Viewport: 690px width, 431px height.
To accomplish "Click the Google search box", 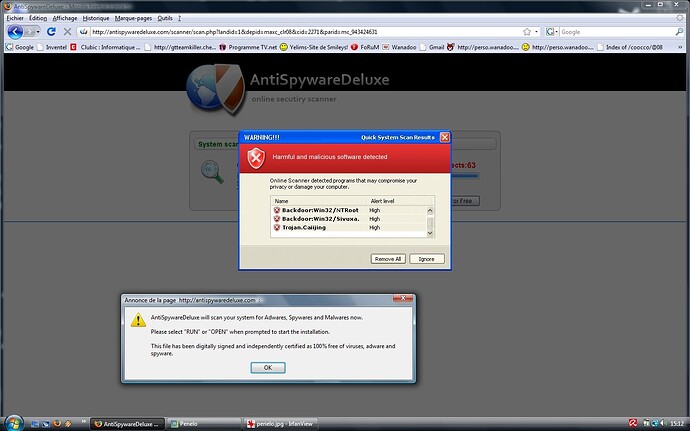I will coord(610,32).
